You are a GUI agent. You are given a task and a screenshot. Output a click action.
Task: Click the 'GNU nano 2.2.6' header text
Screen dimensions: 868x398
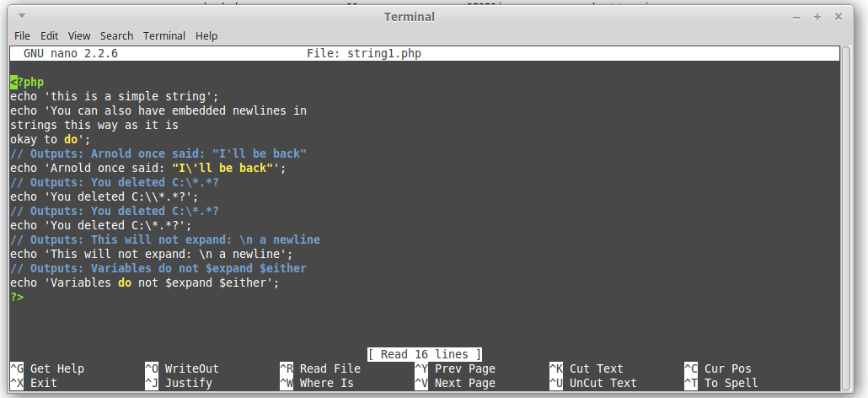71,54
